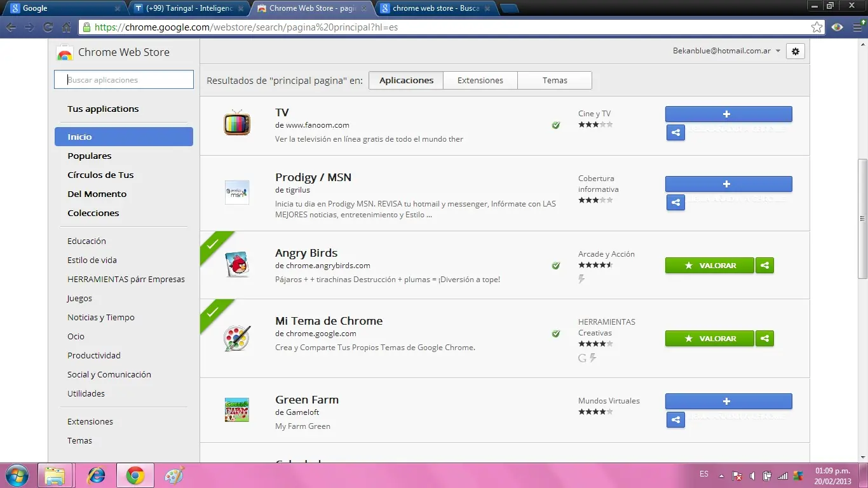This screenshot has height=488, width=868.
Task: Click the volume speaker tray icon
Action: click(752, 475)
